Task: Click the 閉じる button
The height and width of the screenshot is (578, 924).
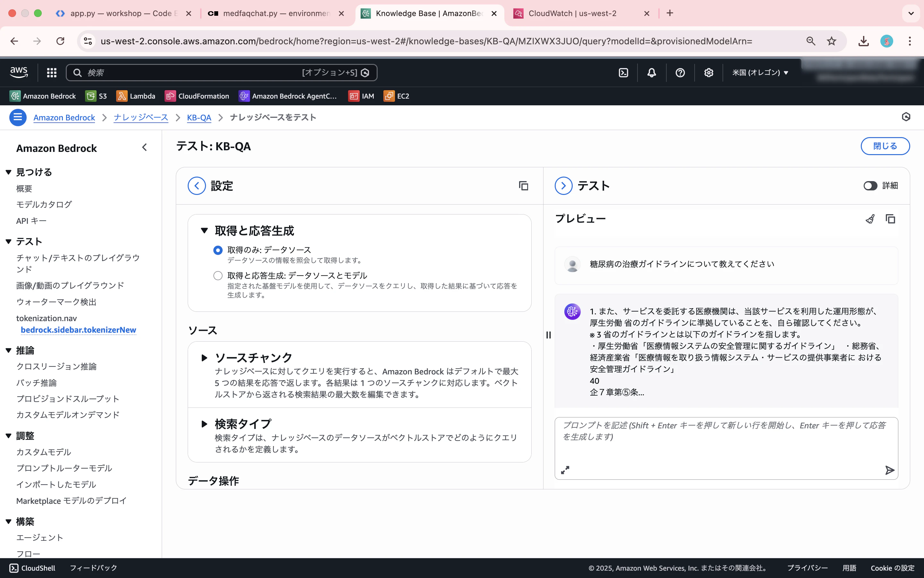Action: coord(885,146)
